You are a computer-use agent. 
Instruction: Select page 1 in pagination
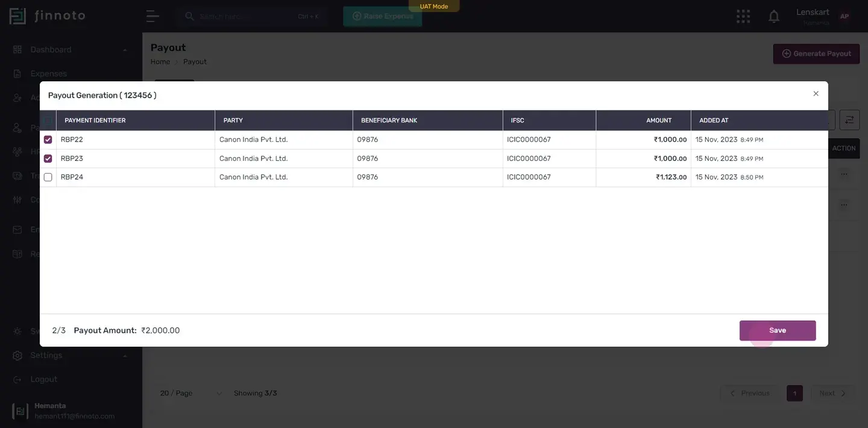coord(794,394)
